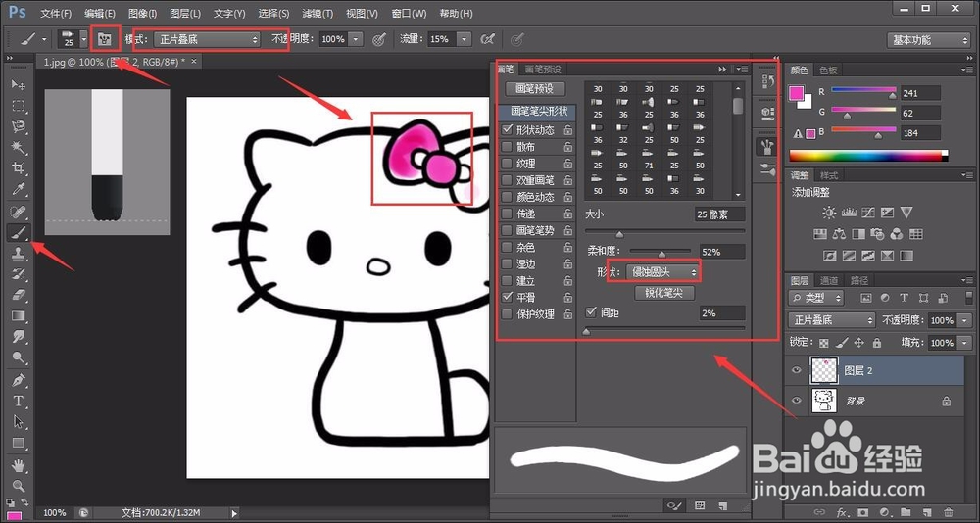Select the Lasso tool

tap(18, 126)
